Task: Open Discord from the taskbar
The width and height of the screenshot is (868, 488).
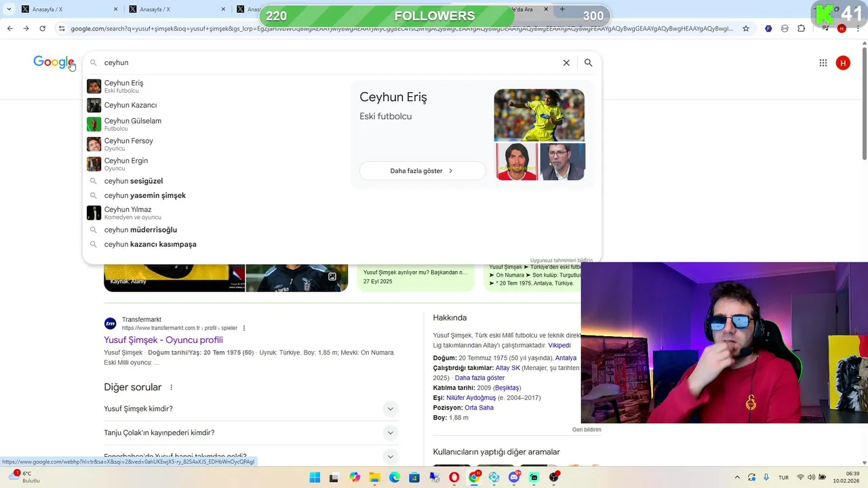Action: [x=515, y=478]
